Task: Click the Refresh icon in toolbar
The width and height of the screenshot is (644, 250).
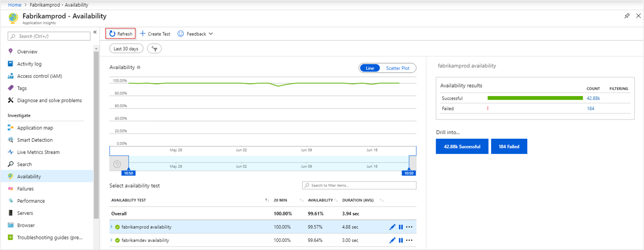Action: (113, 34)
